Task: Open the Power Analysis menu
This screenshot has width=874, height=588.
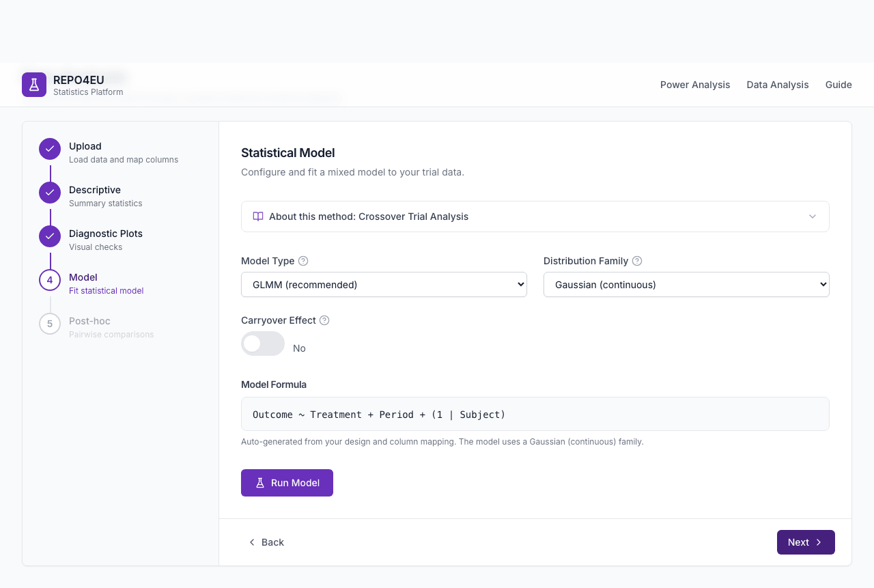Action: (x=695, y=85)
